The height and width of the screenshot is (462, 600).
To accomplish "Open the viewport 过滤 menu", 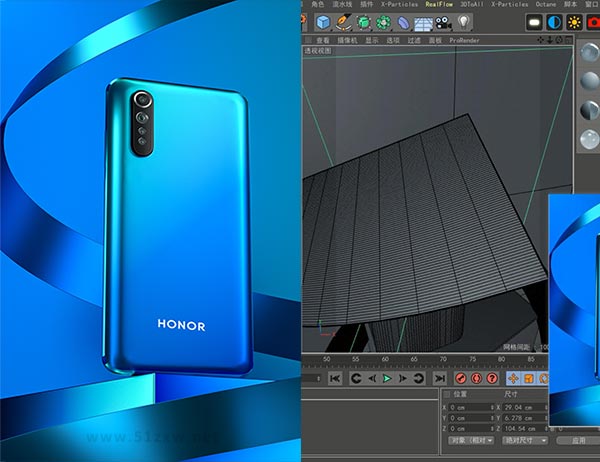I will point(414,40).
